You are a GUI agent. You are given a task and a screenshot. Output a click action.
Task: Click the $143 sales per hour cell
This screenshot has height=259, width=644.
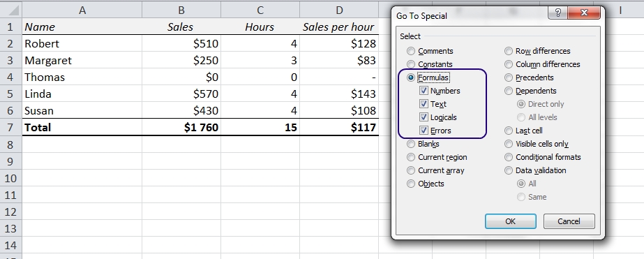[x=339, y=94]
